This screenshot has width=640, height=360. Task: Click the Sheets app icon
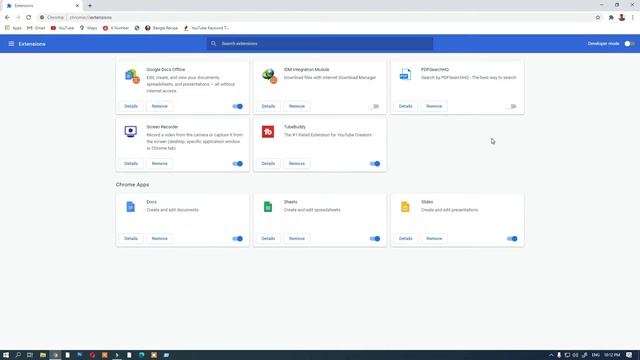268,207
